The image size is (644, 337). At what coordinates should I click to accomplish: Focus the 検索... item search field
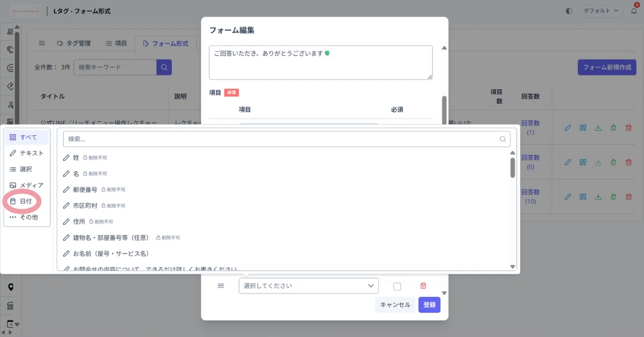point(287,139)
